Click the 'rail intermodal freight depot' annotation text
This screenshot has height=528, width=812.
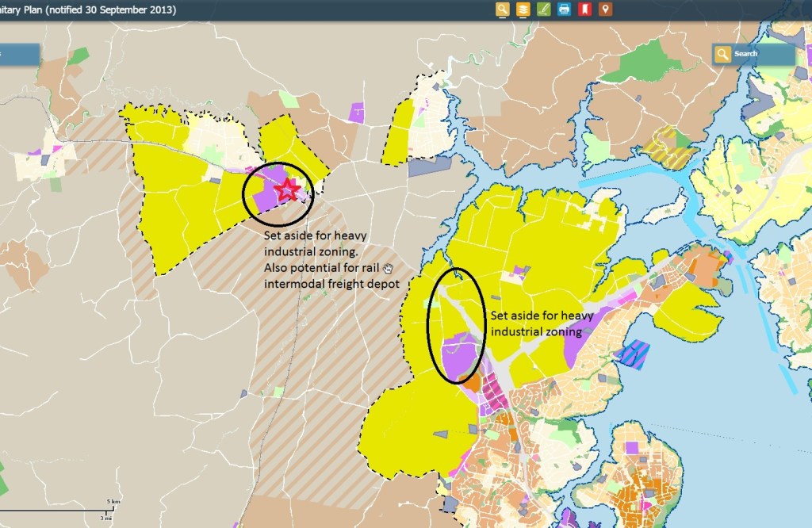click(331, 283)
